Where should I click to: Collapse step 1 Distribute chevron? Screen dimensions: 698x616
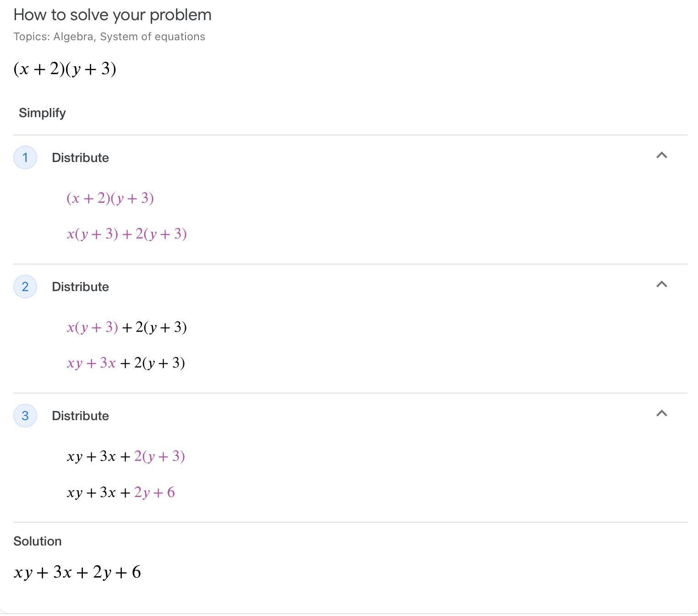coord(661,156)
